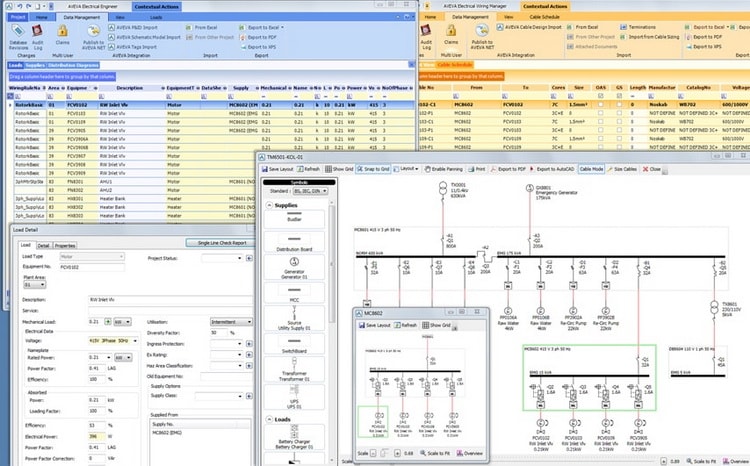Click Enable Panning in diagram toolbar

click(443, 169)
